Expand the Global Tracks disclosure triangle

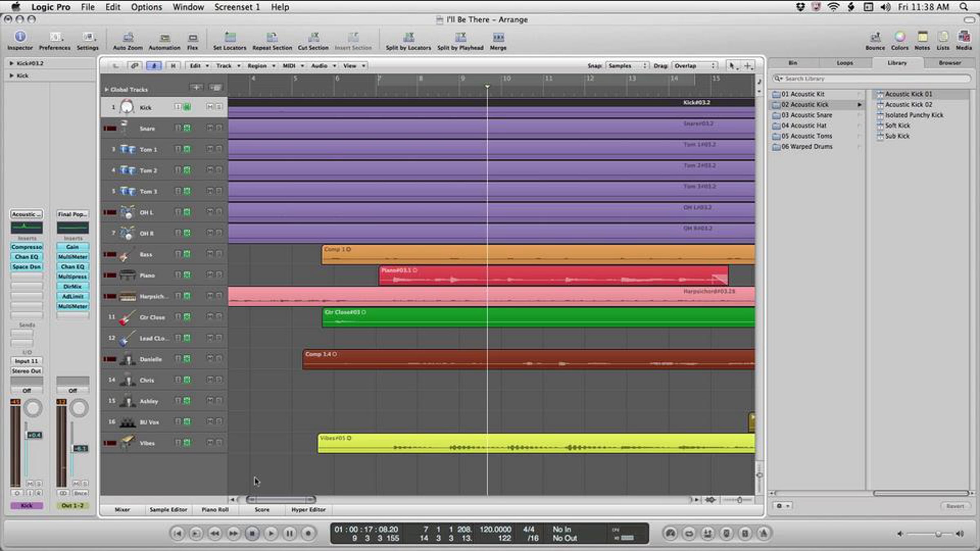pos(107,89)
